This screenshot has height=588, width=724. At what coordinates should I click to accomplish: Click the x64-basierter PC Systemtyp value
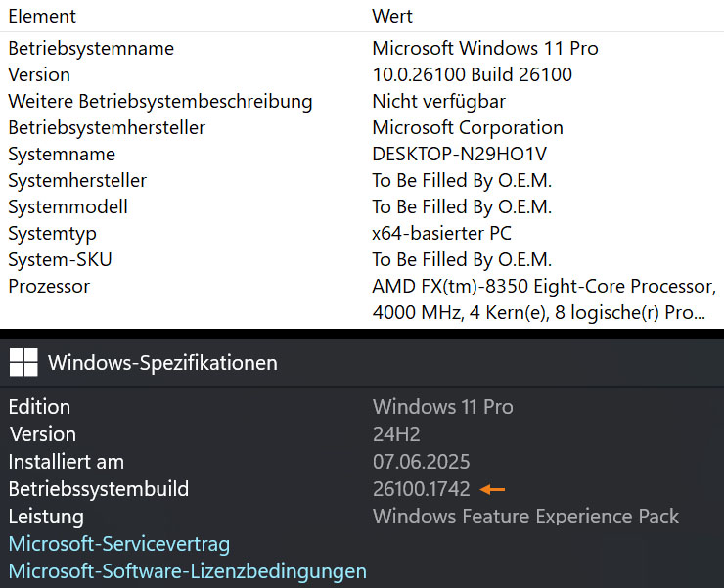tap(441, 233)
